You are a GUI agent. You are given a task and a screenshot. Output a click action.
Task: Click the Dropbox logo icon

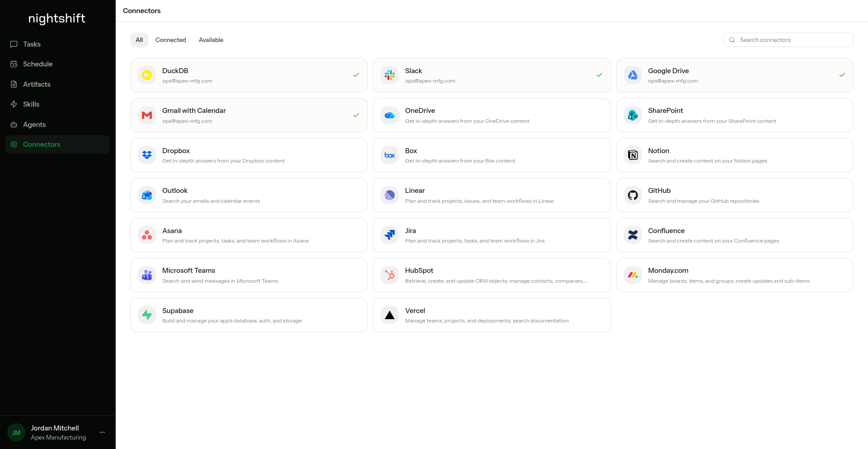click(x=147, y=155)
